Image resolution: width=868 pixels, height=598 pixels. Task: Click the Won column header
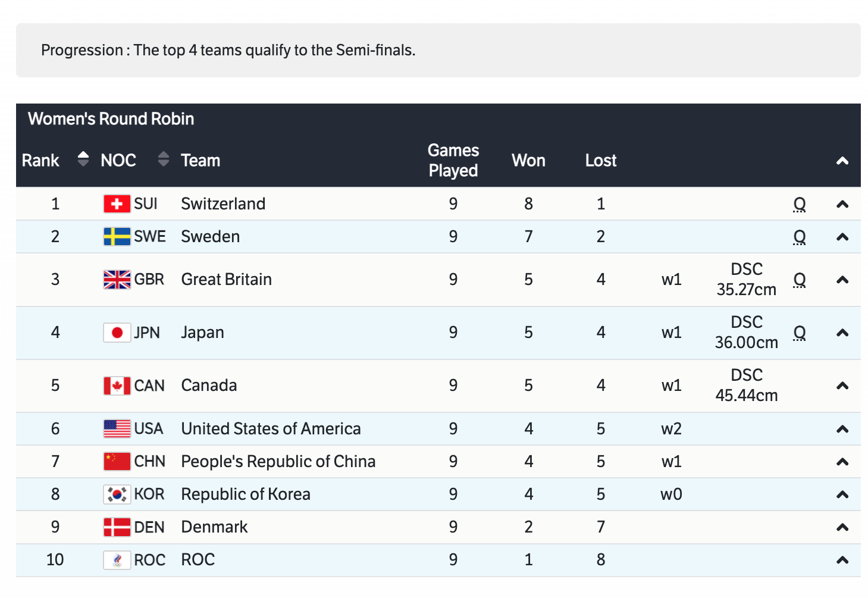pyautogui.click(x=528, y=161)
